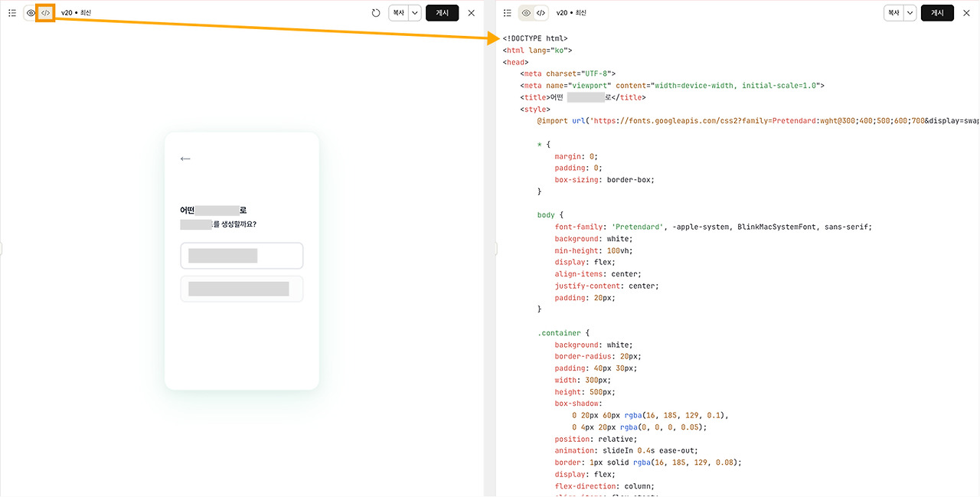Viewport: 980px width, 497px height.
Task: Select the second option box in preview card
Action: coord(242,289)
